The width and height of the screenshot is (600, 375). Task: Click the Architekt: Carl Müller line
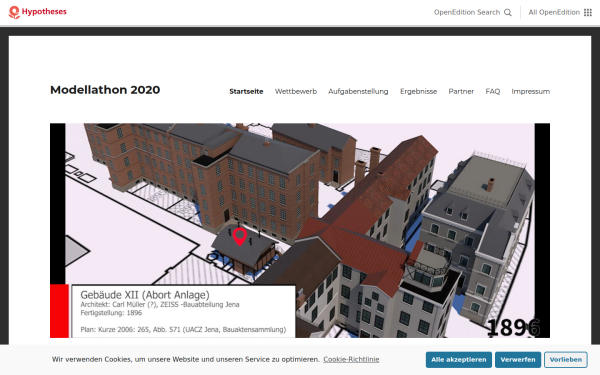160,305
